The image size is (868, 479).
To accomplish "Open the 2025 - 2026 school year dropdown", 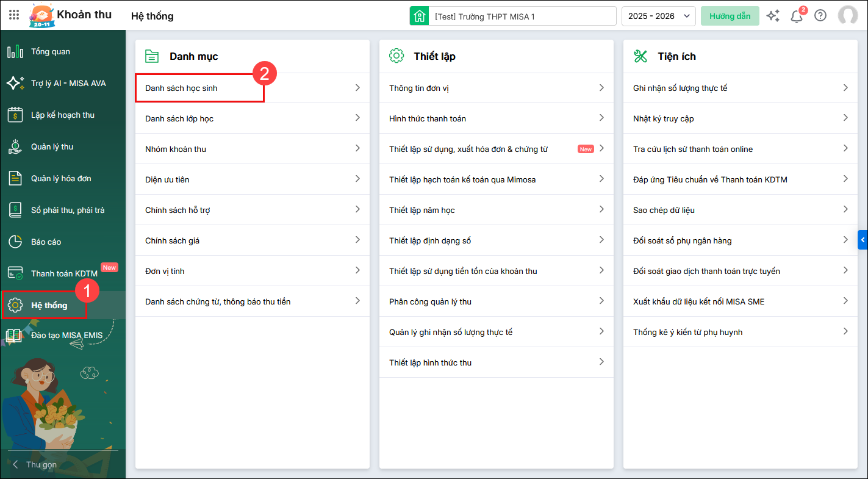I will 658,16.
